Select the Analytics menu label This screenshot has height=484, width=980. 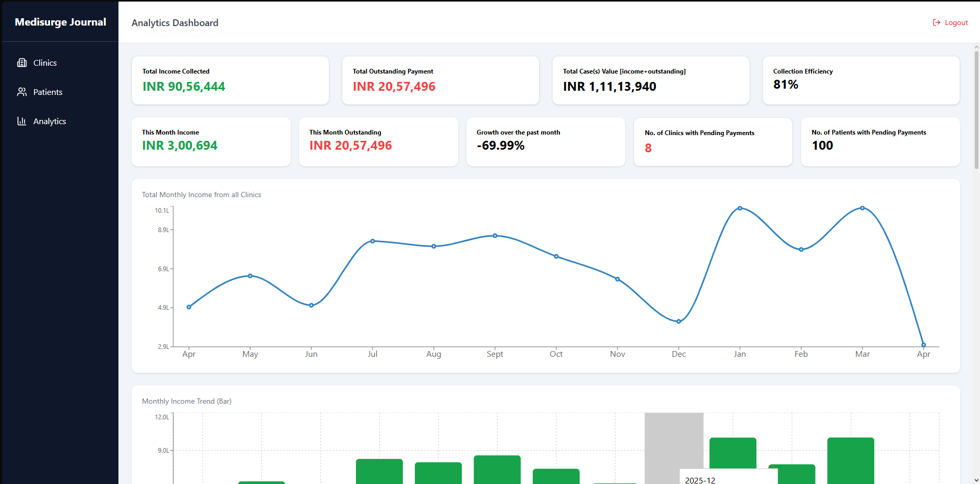[50, 121]
